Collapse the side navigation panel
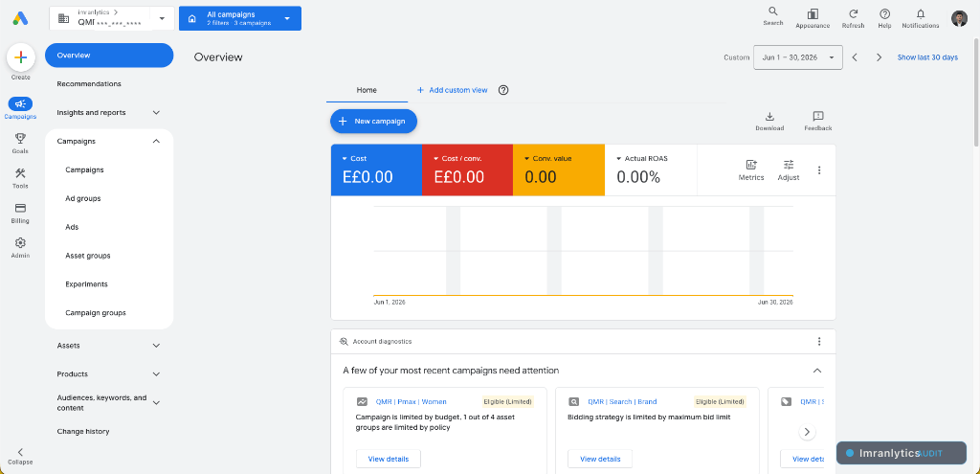Image resolution: width=980 pixels, height=474 pixels. [x=20, y=456]
